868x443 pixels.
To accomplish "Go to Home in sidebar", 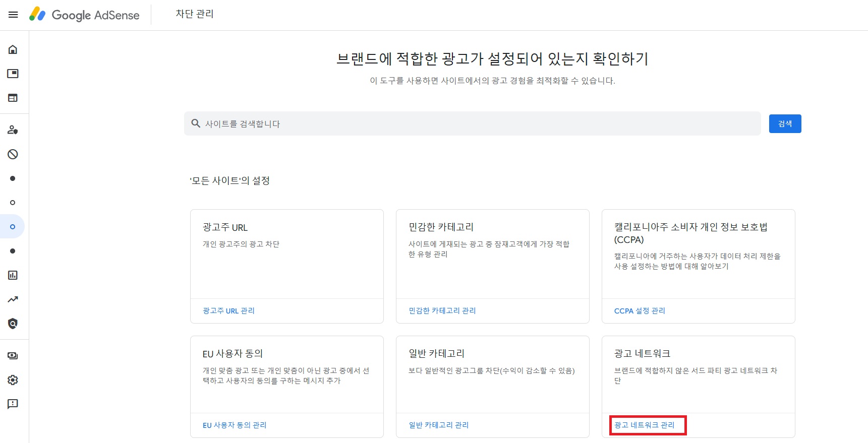I will (x=13, y=49).
